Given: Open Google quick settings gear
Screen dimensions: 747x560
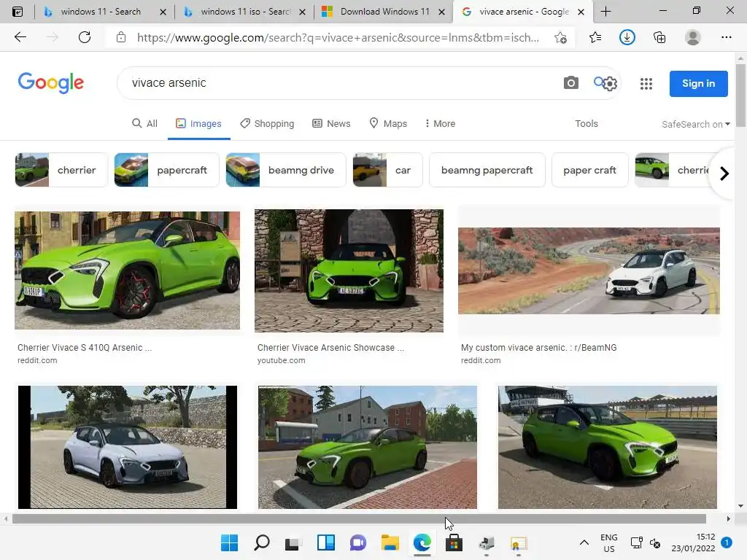Looking at the screenshot, I should (611, 85).
